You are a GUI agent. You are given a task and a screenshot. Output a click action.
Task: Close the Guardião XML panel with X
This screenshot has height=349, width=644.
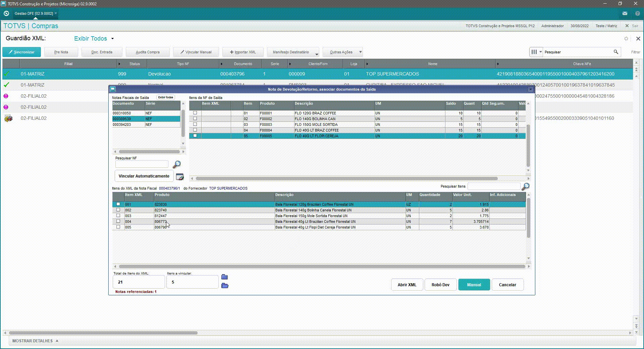click(638, 39)
